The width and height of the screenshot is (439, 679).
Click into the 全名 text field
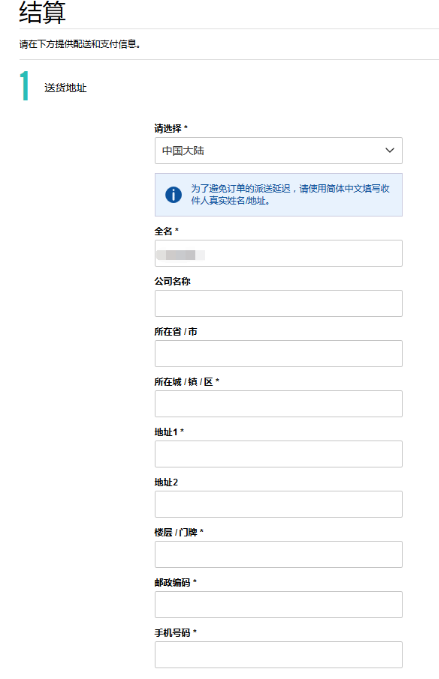tap(279, 253)
